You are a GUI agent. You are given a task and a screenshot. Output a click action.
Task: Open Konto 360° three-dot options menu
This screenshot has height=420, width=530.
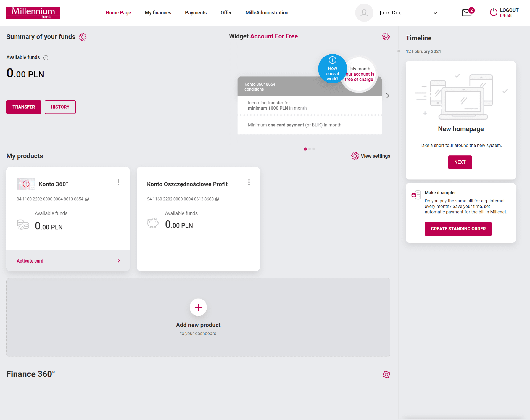tap(118, 182)
